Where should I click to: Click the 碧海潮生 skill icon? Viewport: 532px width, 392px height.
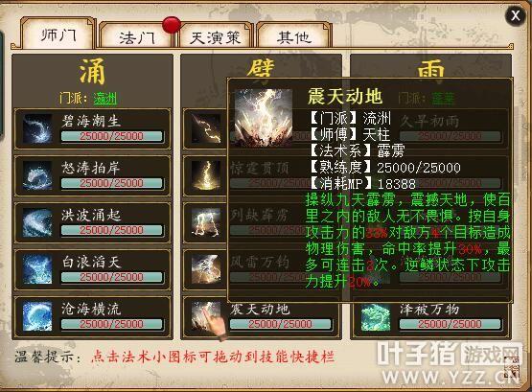point(37,128)
